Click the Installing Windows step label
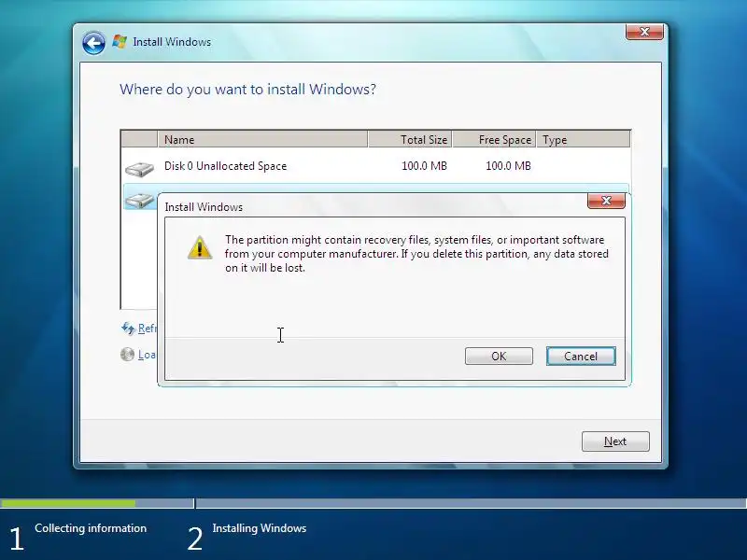Viewport: 747px width, 560px height. [260, 528]
